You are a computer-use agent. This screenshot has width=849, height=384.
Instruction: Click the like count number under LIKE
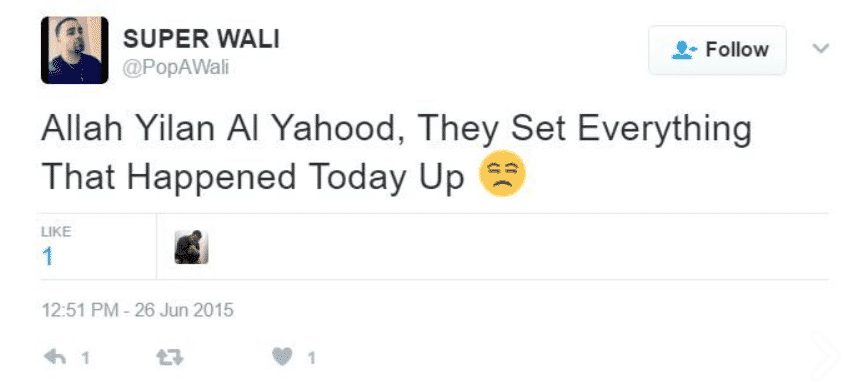(x=48, y=256)
